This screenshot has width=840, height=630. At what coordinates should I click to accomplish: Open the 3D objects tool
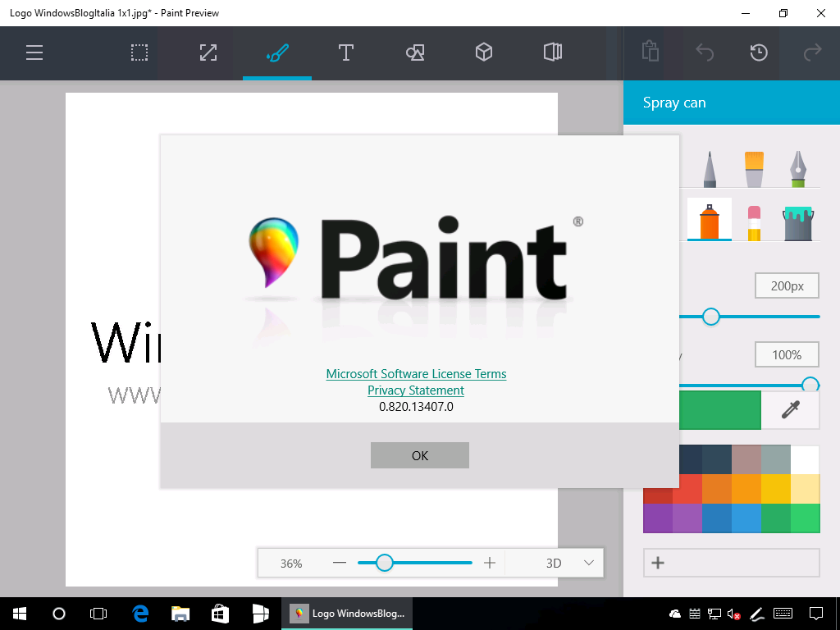click(x=483, y=52)
